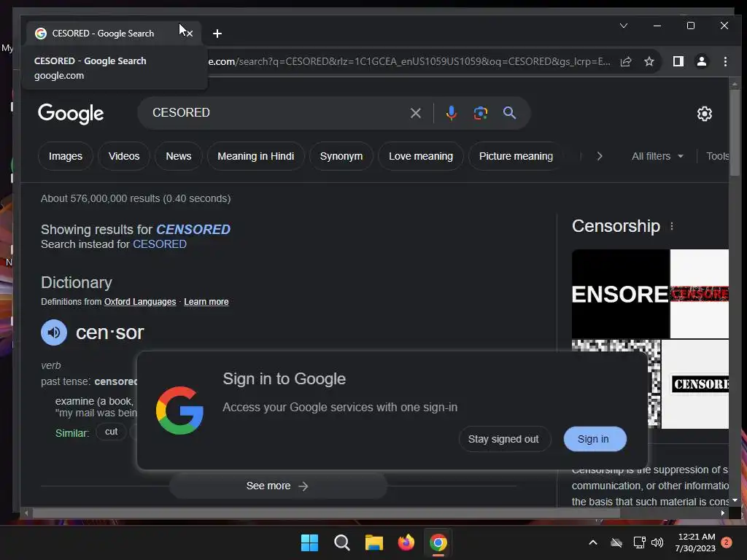
Task: Select the Videos filter
Action: (x=124, y=156)
